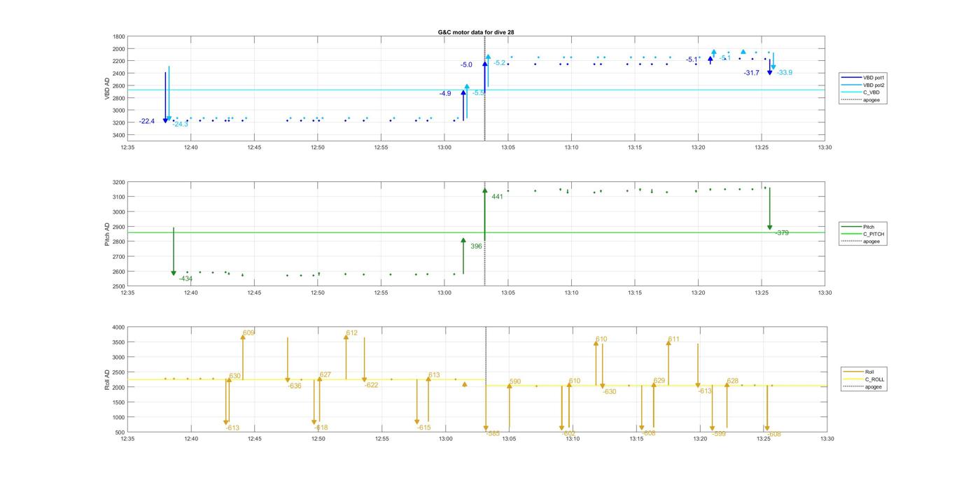Click the '629' roll data label
The height and width of the screenshot is (485, 980).
(659, 381)
